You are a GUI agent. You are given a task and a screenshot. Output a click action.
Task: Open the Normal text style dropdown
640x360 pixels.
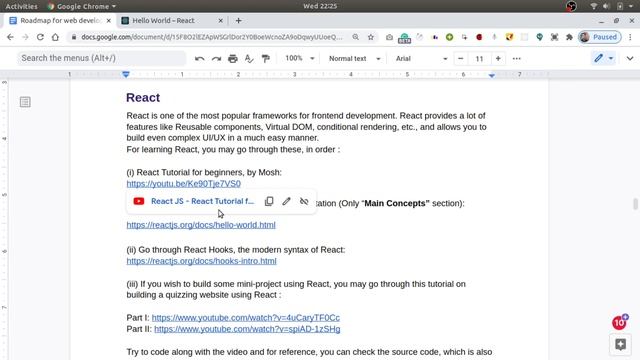pos(354,58)
